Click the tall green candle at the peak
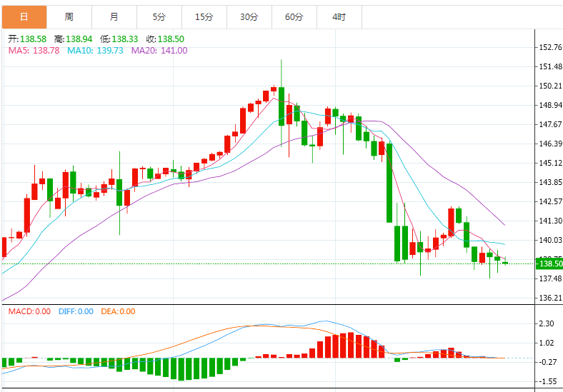This screenshot has height=392, width=563. [x=281, y=106]
